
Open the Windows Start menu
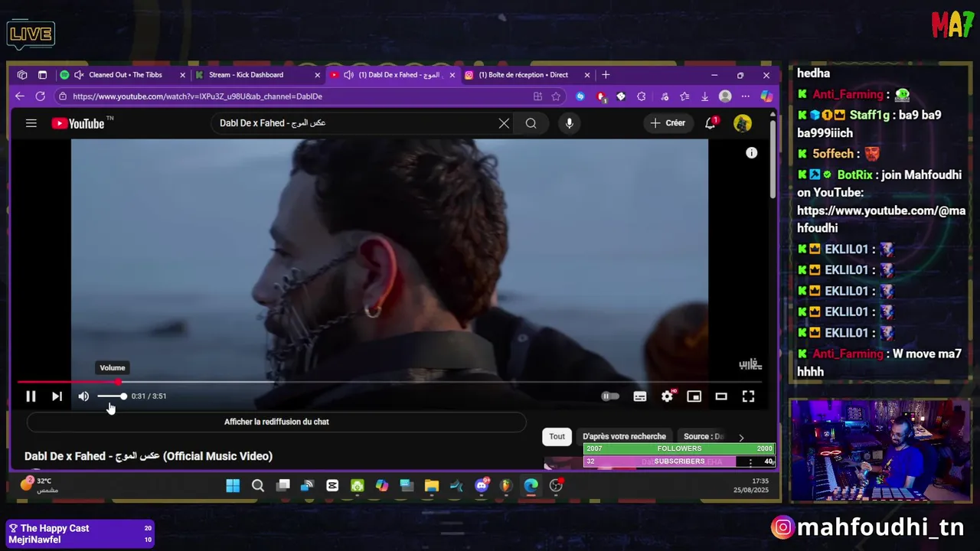[233, 485]
